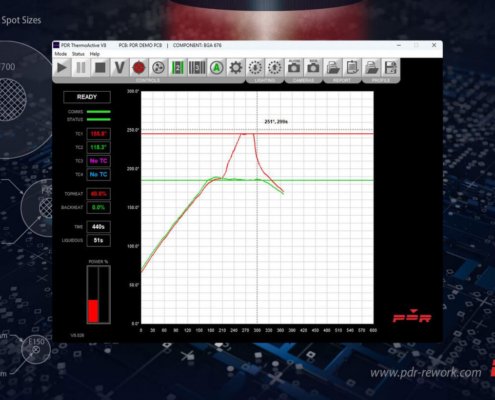This screenshot has height=400, width=495.
Task: Toggle the green A auto mode icon
Action: click(216, 68)
